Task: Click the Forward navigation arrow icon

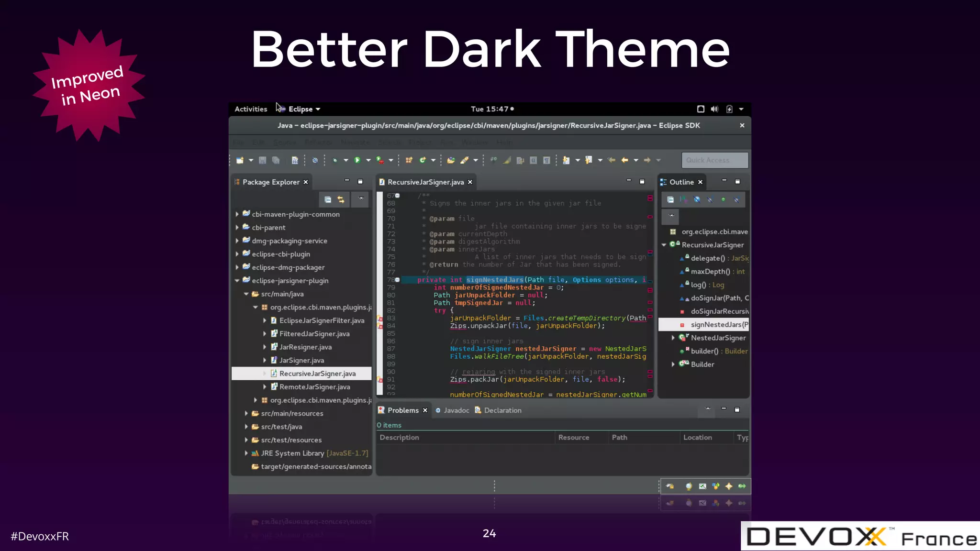Action: click(x=647, y=160)
